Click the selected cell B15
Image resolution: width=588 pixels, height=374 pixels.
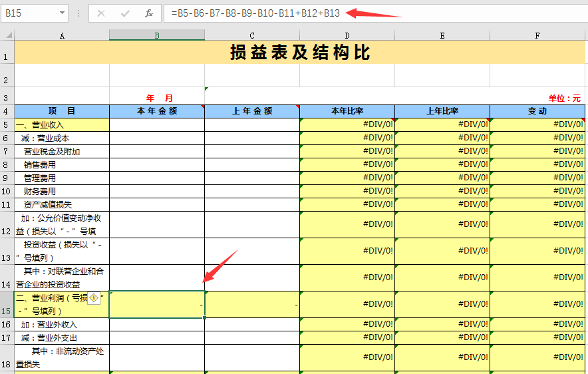point(157,305)
